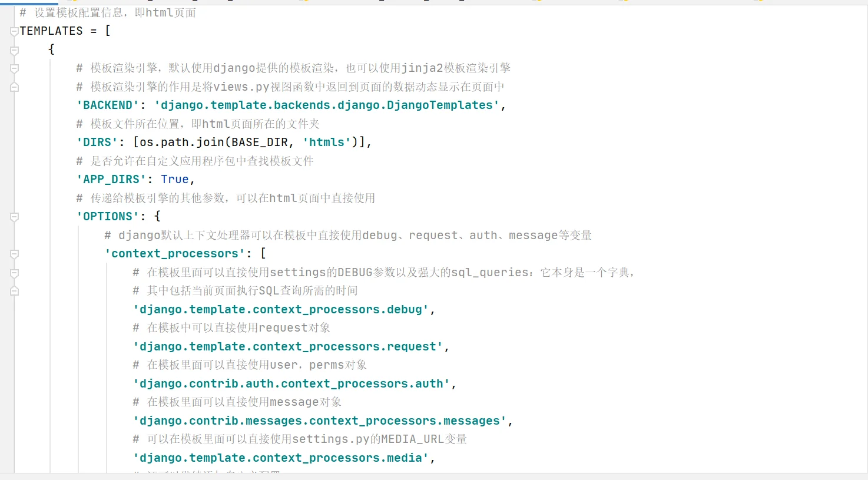Switch to the rightmost editor tab
Screen dimensions: 868x480
pos(761,2)
